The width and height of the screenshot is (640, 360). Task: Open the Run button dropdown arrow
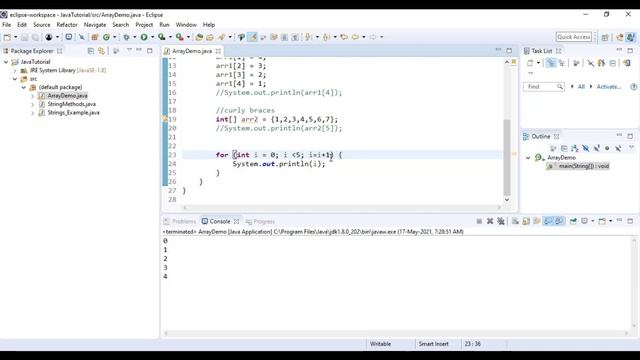pyautogui.click(x=152, y=37)
